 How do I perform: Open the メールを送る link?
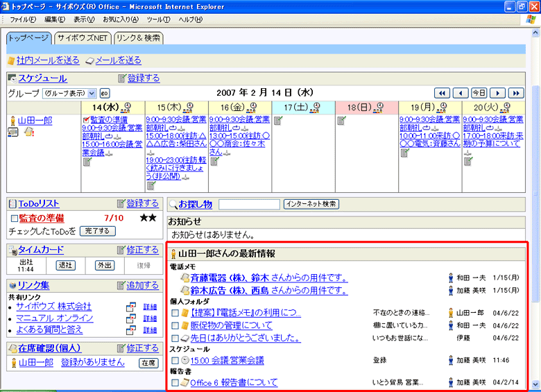click(118, 60)
